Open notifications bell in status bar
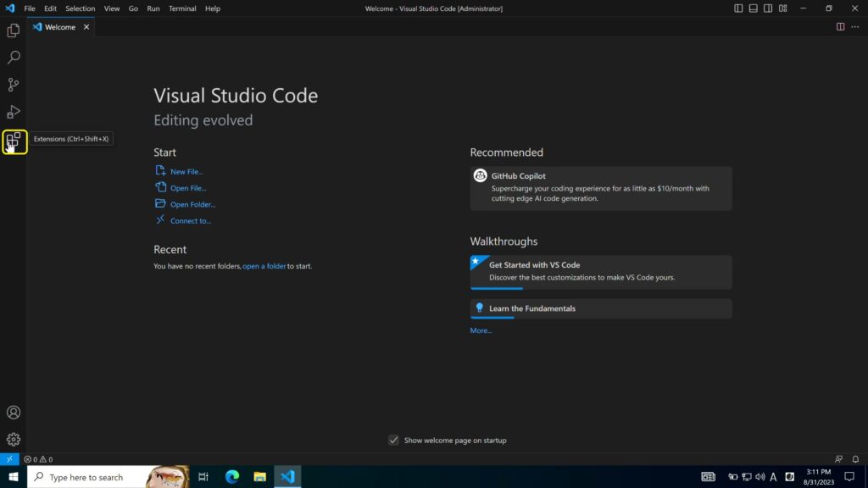Image resolution: width=868 pixels, height=488 pixels. pos(855,459)
